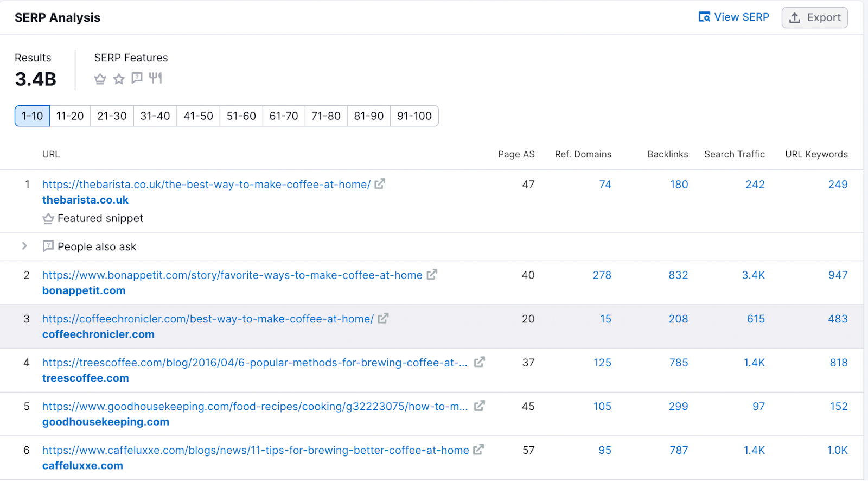The width and height of the screenshot is (868, 481).
Task: Click Ref. Domains value 105 for goodhousekeeping
Action: tap(602, 407)
